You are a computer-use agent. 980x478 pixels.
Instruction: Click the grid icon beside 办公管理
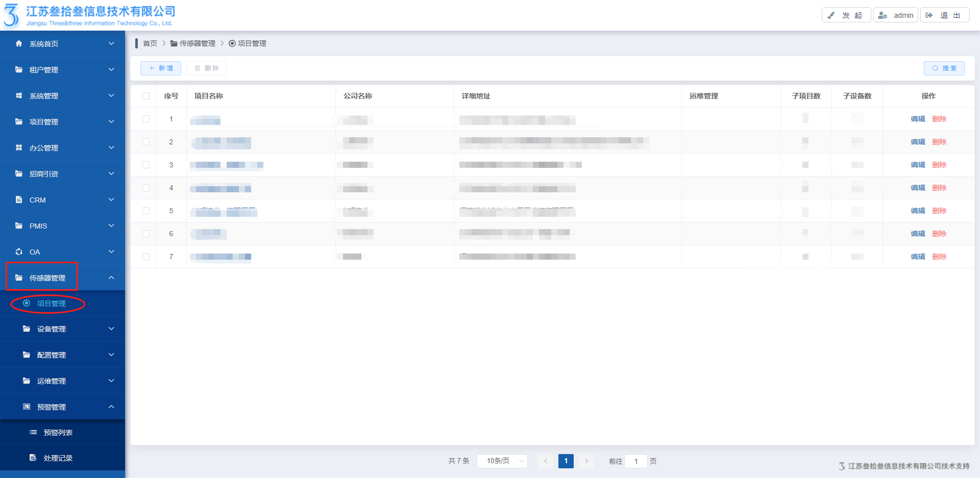tap(19, 148)
